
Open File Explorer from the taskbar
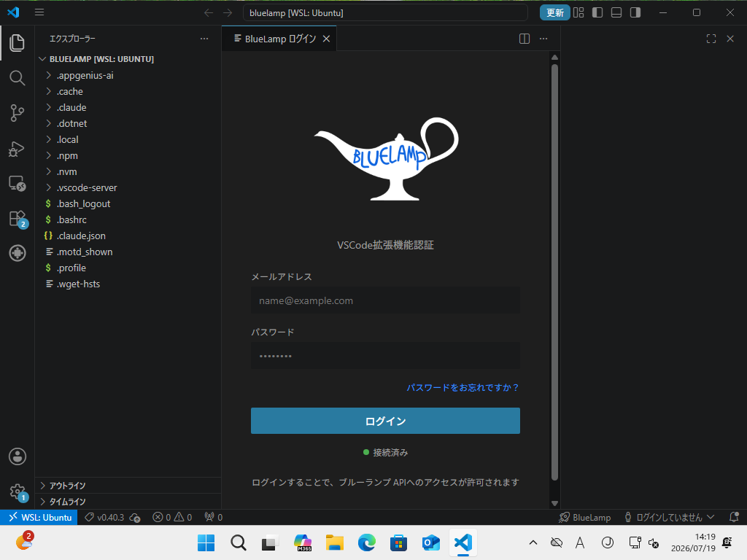click(x=334, y=542)
